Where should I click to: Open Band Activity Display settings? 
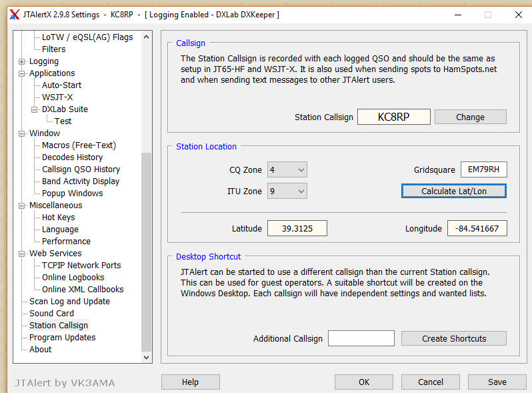(x=81, y=181)
